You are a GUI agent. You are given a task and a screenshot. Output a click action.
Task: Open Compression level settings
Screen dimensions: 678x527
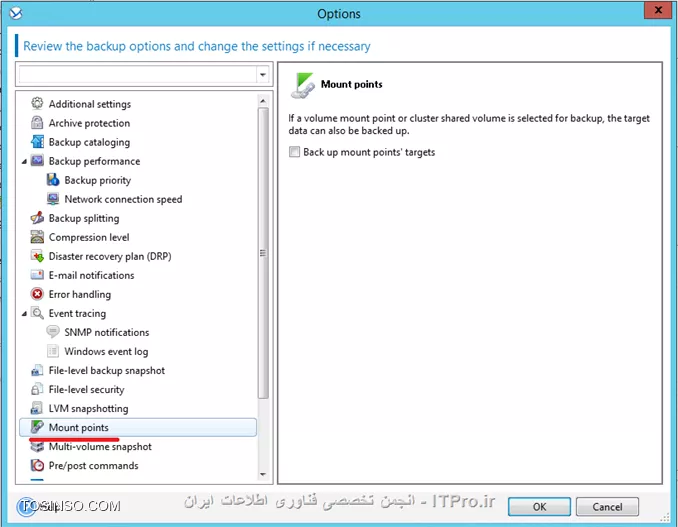pyautogui.click(x=89, y=237)
